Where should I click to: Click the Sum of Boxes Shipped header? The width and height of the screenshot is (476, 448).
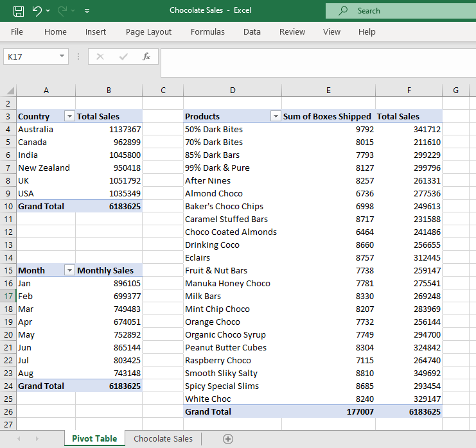click(328, 116)
